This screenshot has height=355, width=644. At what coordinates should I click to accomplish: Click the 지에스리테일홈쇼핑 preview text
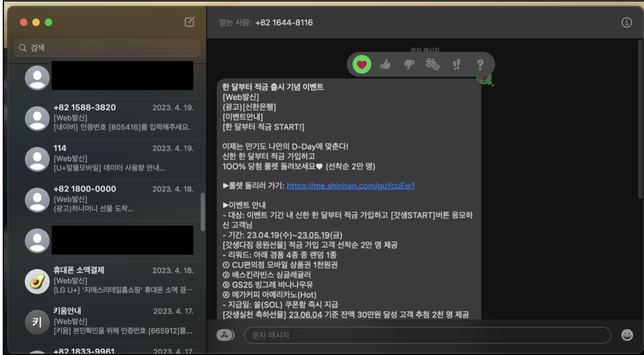(x=123, y=290)
